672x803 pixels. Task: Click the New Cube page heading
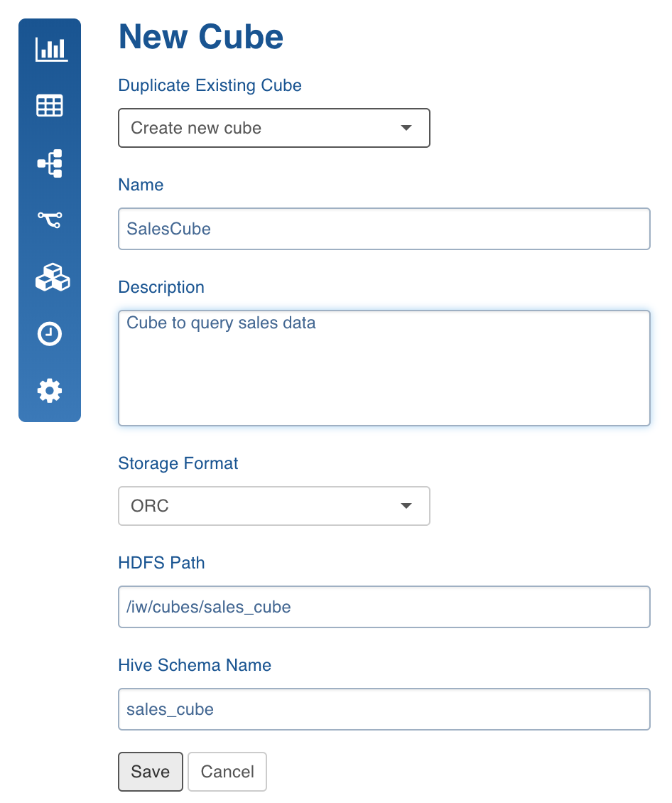click(x=200, y=37)
